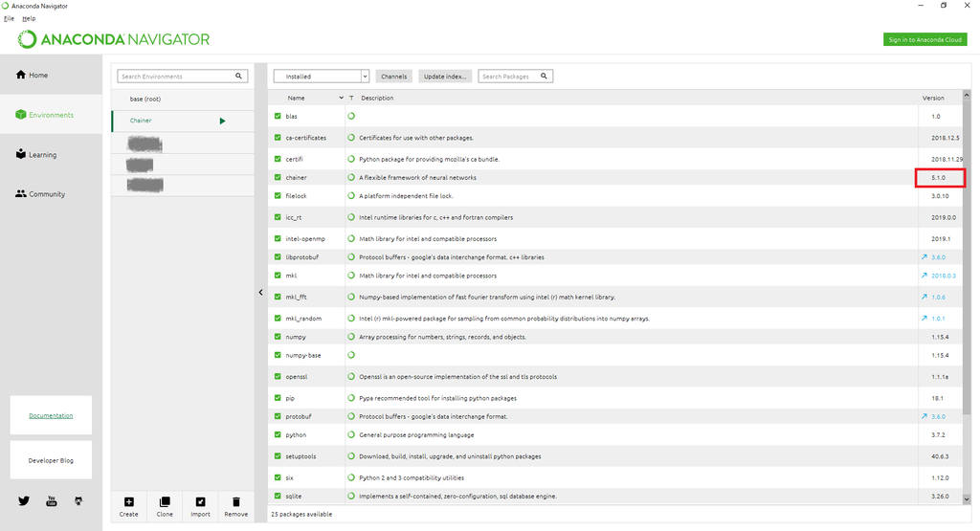Click the status circle icon for openssl
The width and height of the screenshot is (980, 531).
(x=351, y=377)
